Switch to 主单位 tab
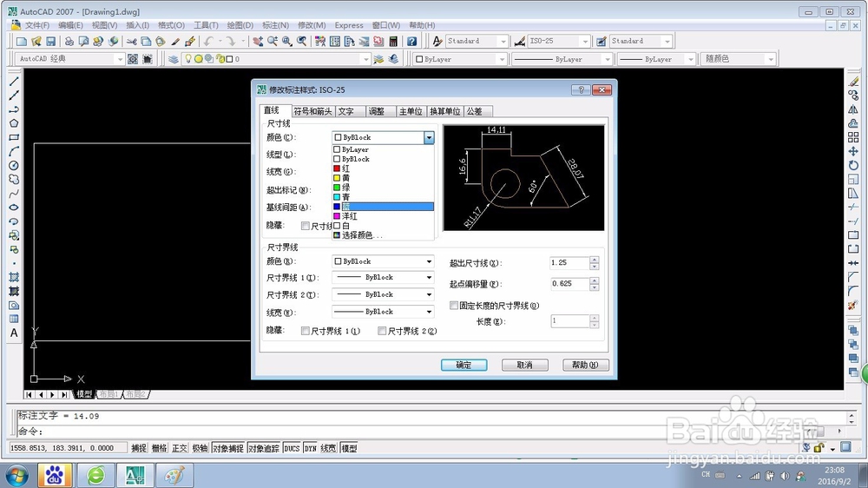Screen dimensions: 868x488 click(x=411, y=111)
